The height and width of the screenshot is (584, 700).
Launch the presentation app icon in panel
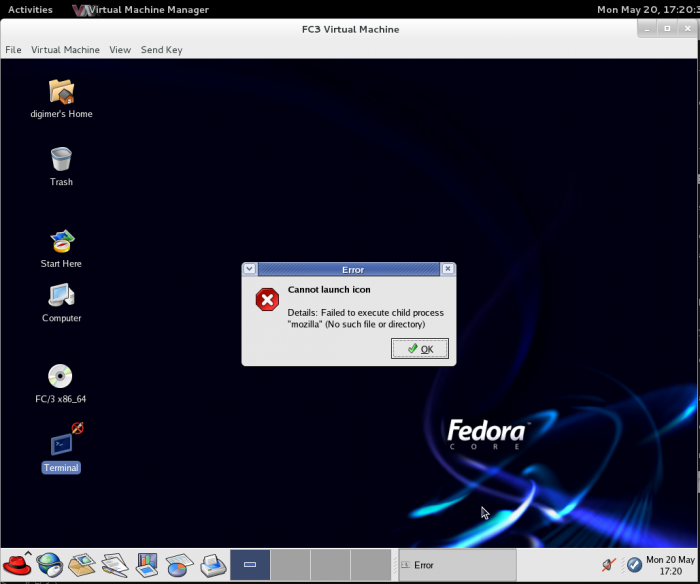[x=147, y=565]
